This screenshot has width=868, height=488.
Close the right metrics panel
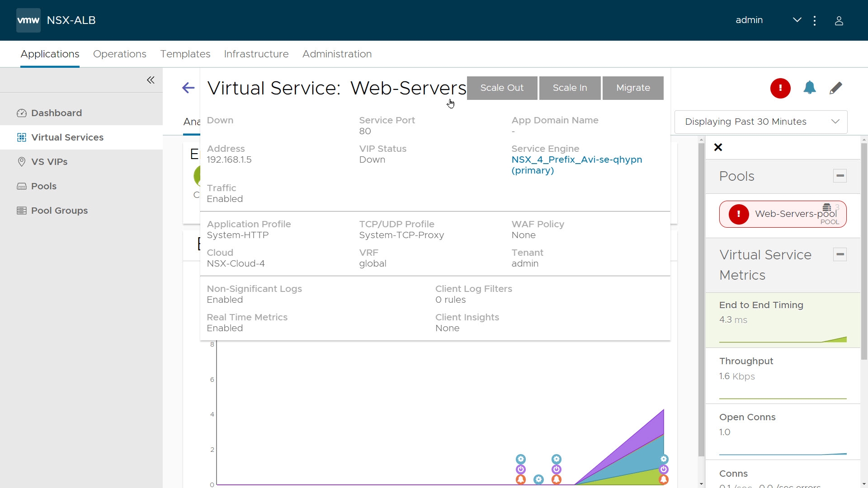click(x=718, y=147)
